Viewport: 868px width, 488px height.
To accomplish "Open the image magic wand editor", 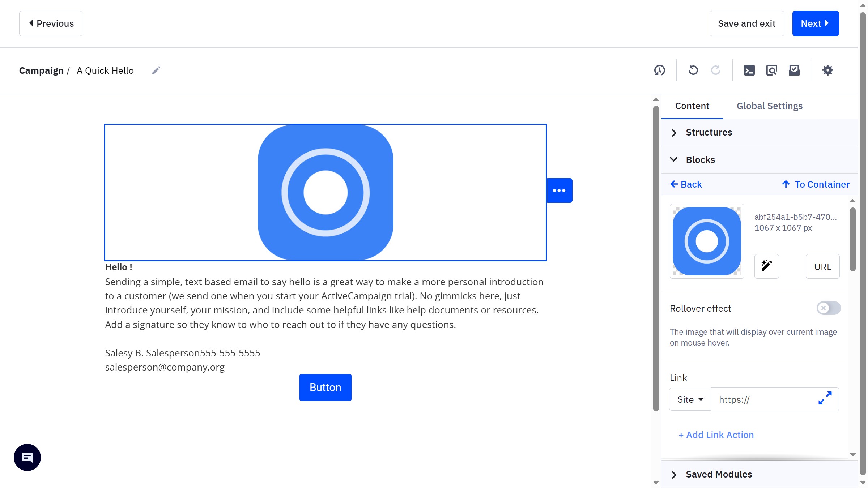I will click(766, 266).
